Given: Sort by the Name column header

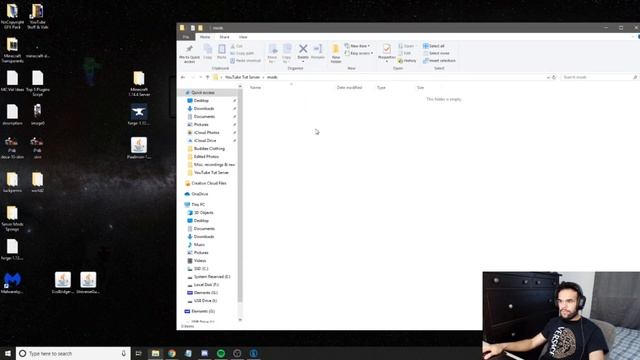Looking at the screenshot, I should click(x=256, y=88).
